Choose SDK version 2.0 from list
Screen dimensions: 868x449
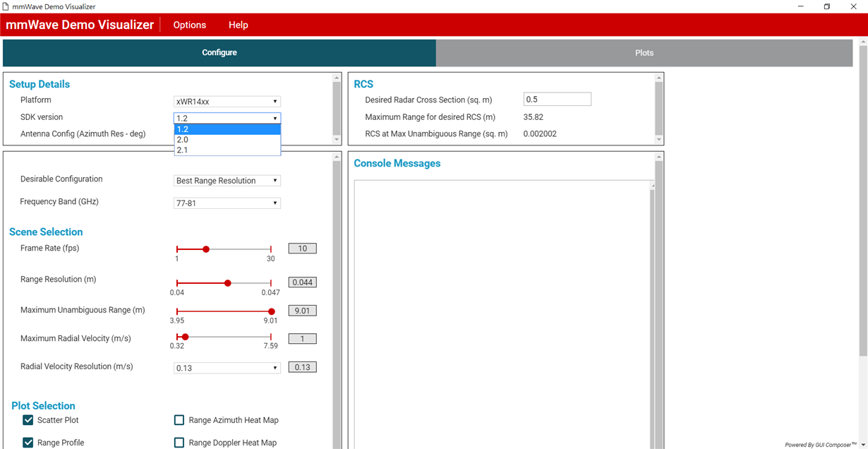(227, 140)
